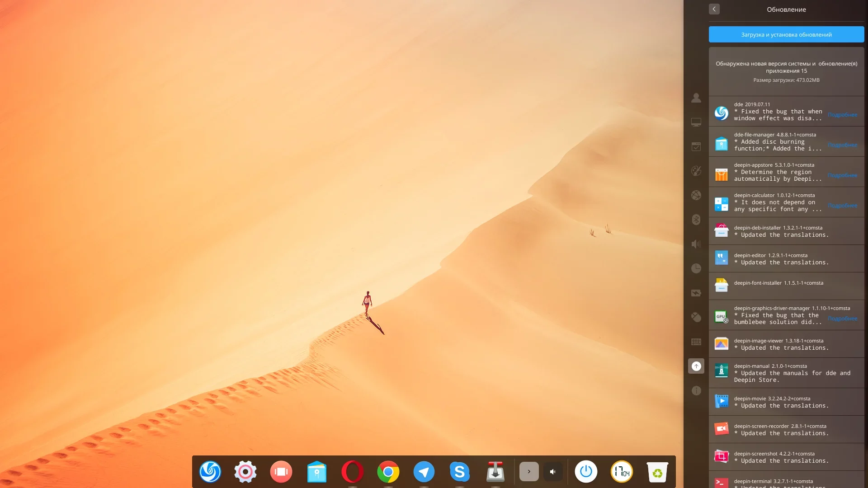Open the Trash from the dock

(x=657, y=471)
